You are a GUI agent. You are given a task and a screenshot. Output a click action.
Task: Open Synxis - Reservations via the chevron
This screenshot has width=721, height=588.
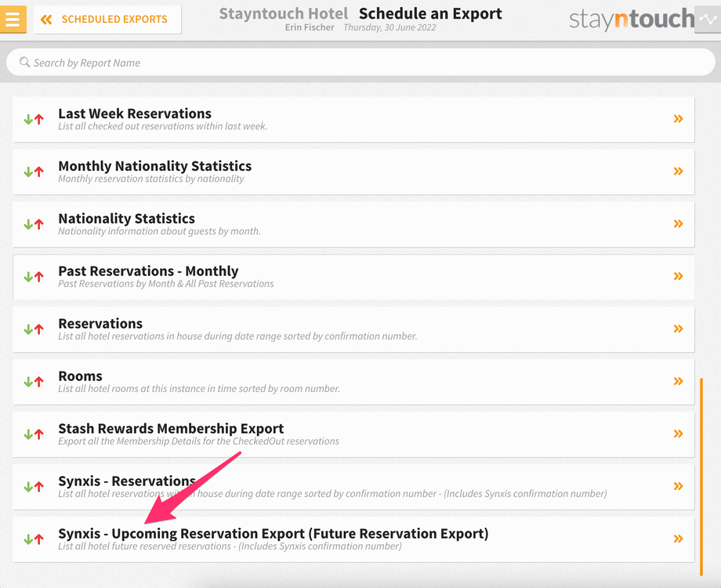point(678,486)
